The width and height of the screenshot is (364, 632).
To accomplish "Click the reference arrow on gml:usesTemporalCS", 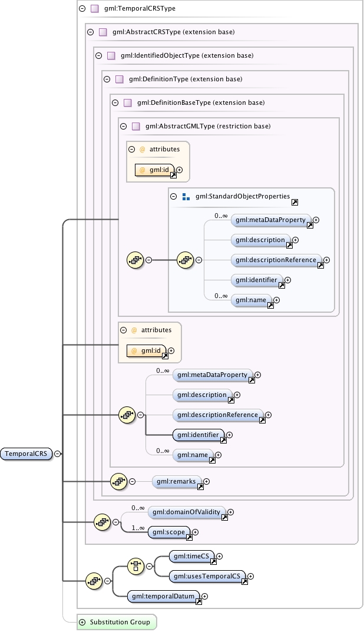I will (244, 581).
